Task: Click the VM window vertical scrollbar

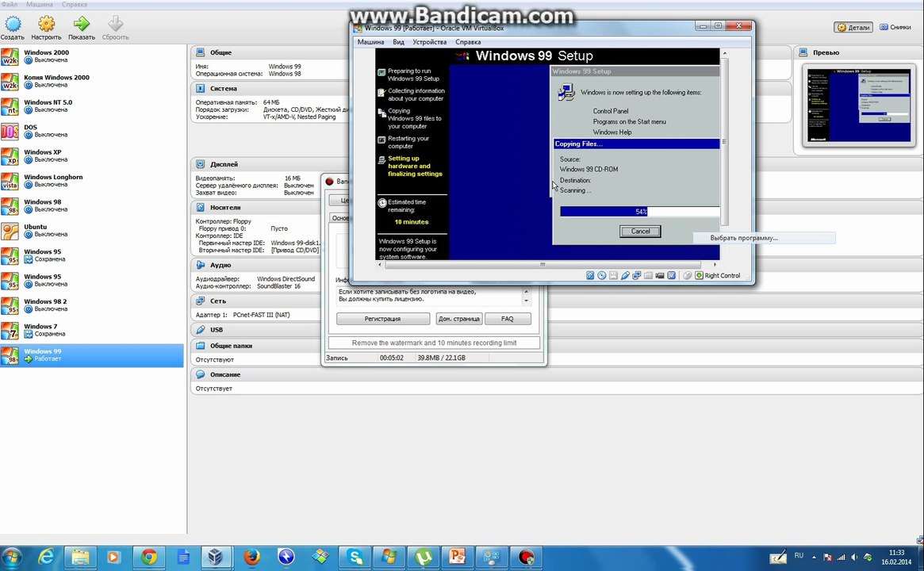Action: pos(724,141)
